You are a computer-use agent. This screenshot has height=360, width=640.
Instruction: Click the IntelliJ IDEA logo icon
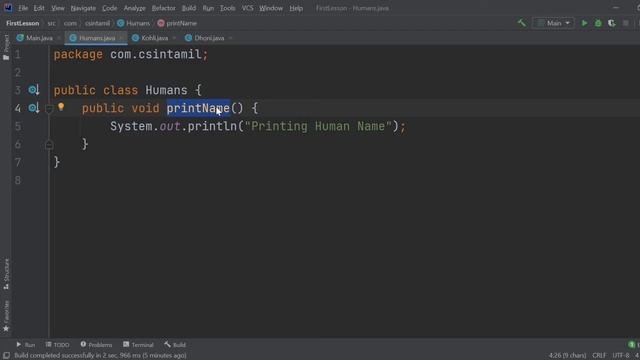[x=8, y=8]
